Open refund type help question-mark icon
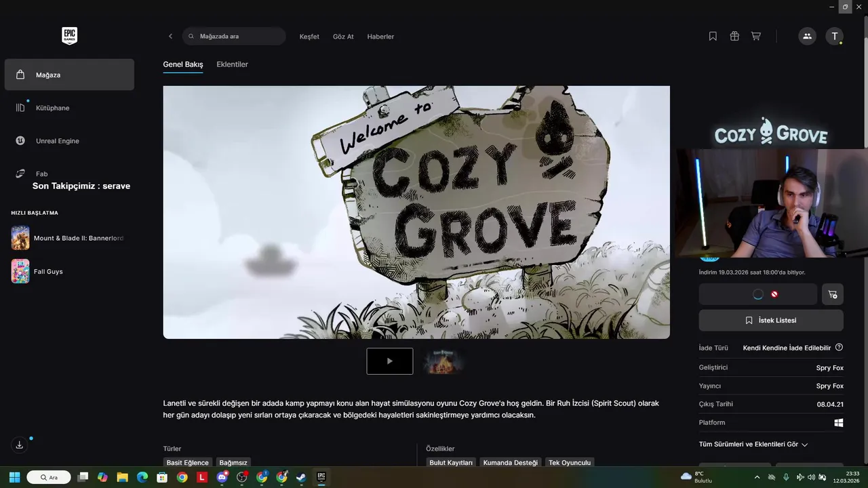Viewport: 868px width, 488px height. (x=839, y=348)
